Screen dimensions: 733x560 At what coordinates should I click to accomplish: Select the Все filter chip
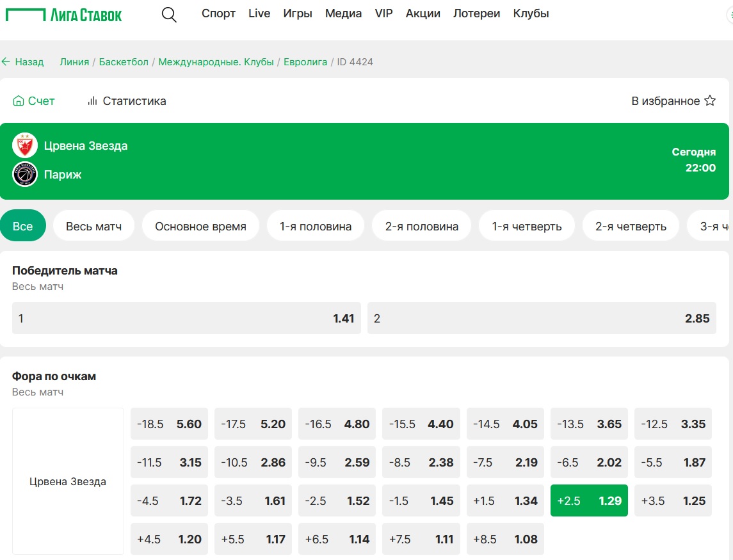point(23,226)
